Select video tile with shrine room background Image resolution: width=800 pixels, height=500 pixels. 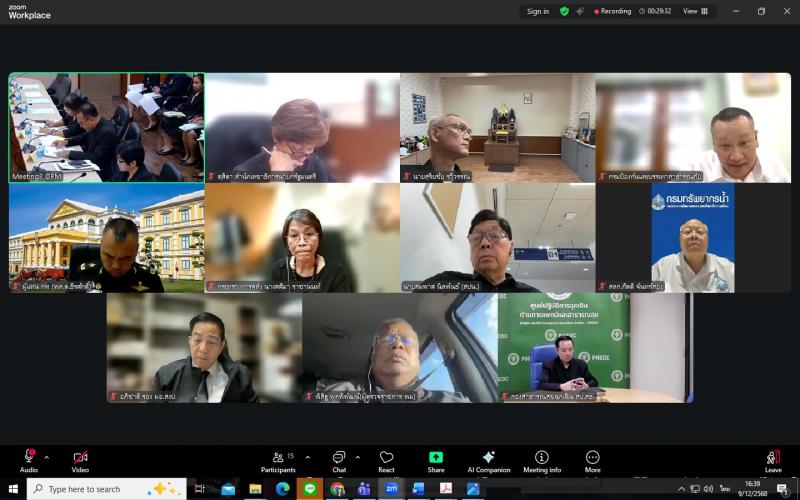pyautogui.click(x=497, y=128)
